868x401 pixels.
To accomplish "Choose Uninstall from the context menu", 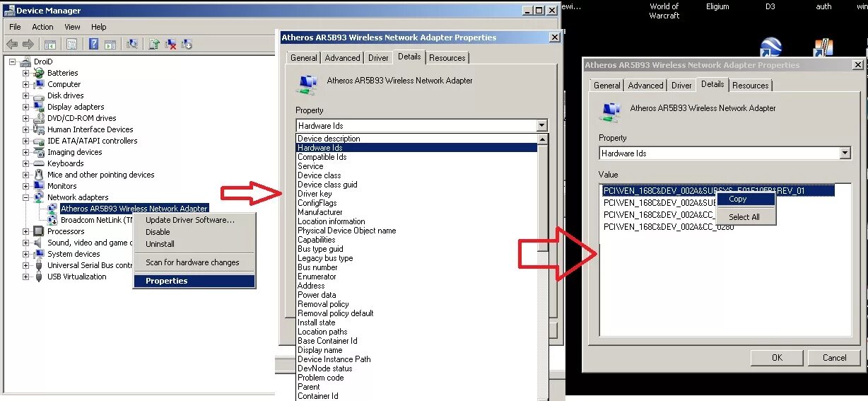I will click(x=194, y=244).
